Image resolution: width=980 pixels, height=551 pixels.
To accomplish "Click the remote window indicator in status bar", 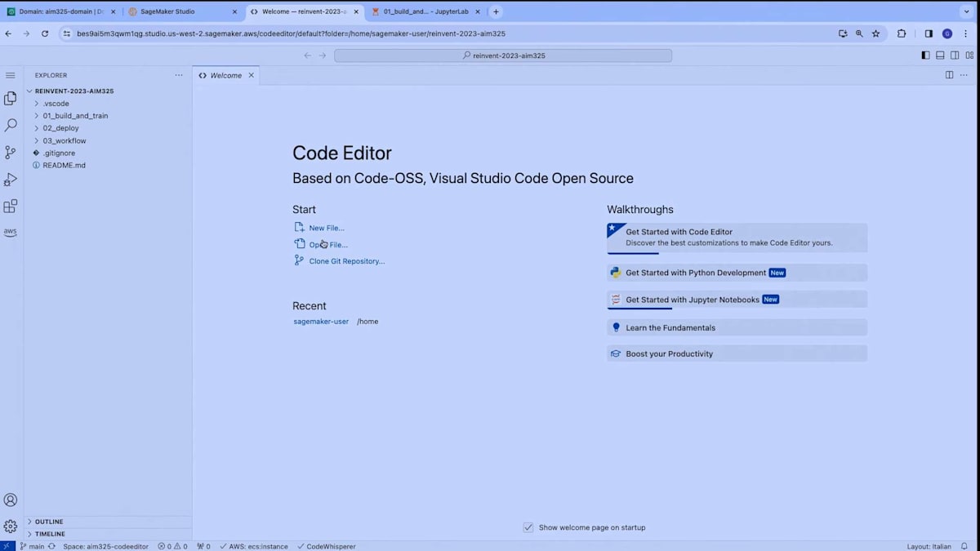I will [7, 546].
